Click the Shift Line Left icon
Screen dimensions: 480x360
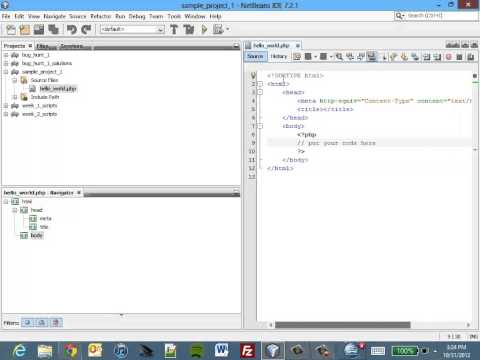pyautogui.click(x=427, y=57)
